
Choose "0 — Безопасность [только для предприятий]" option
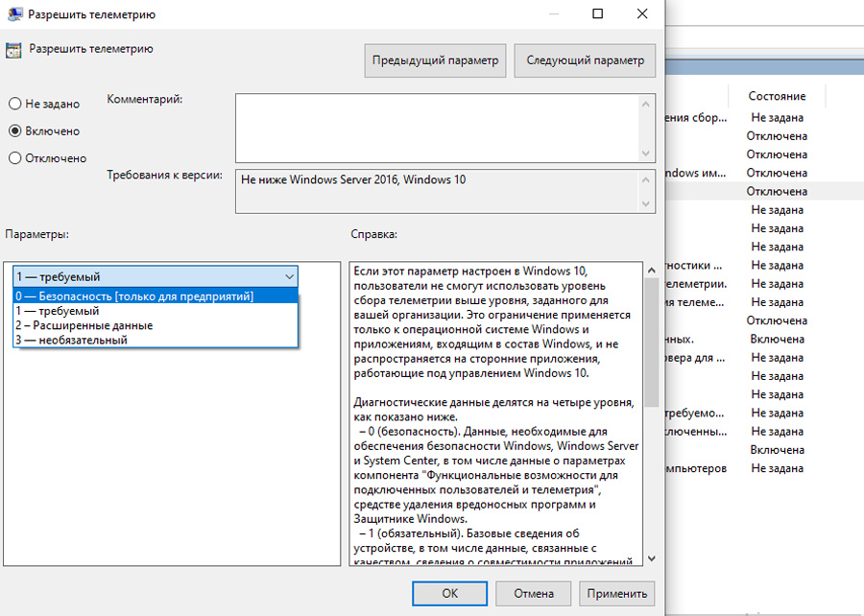pos(156,296)
